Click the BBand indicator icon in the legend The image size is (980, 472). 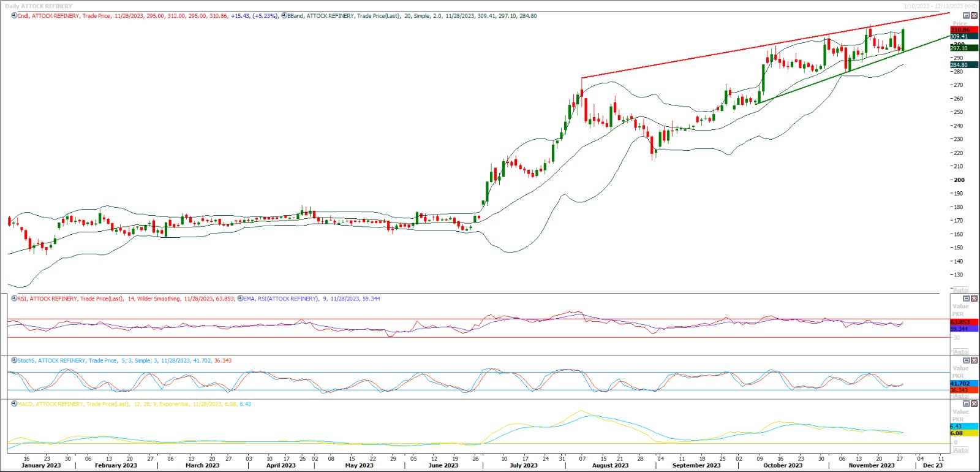tap(284, 16)
